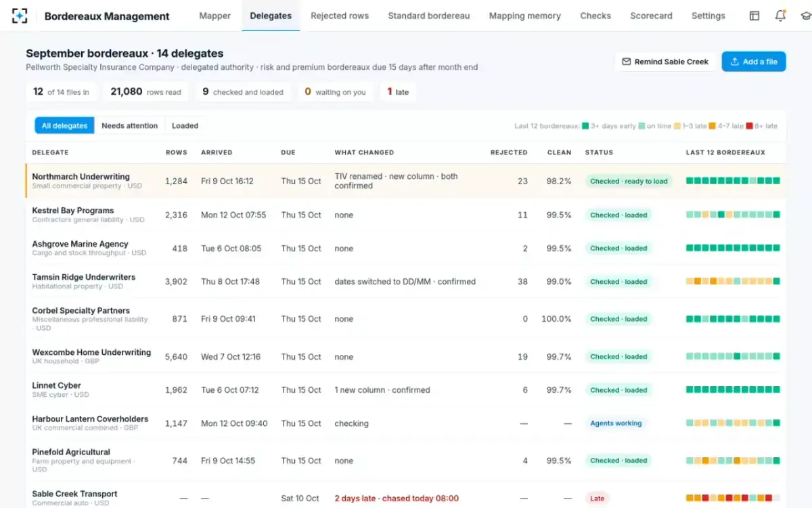Open Sable Creek Transport delegate
812x508 pixels.
click(x=74, y=494)
